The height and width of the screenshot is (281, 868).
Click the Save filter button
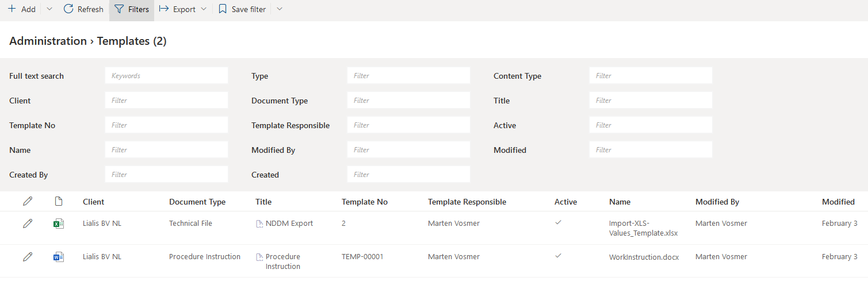[242, 9]
